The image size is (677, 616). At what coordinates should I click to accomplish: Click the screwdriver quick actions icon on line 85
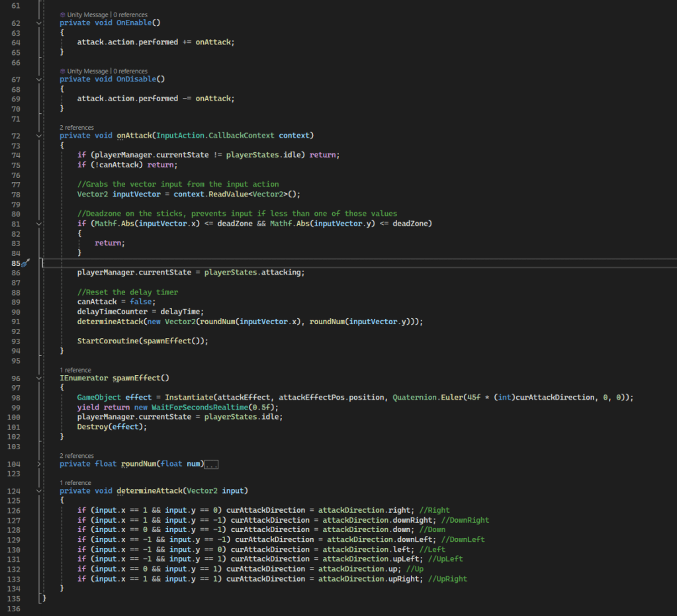click(25, 263)
